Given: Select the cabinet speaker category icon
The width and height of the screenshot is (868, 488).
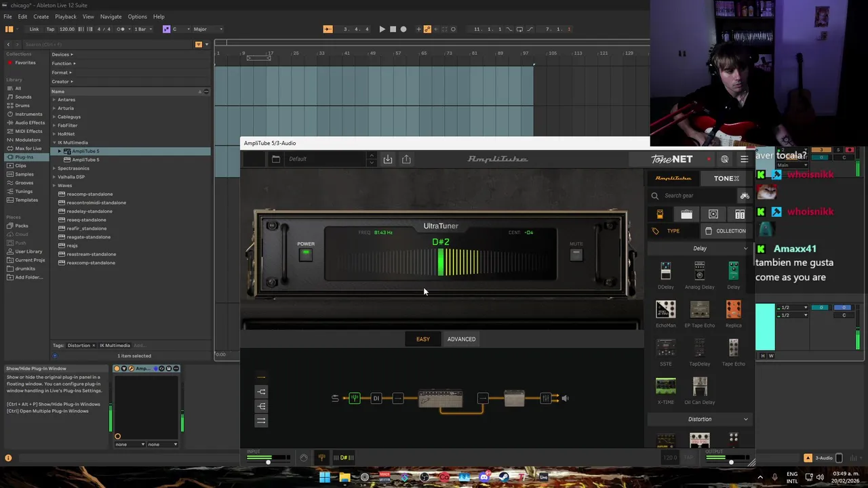Looking at the screenshot, I should pyautogui.click(x=713, y=214).
